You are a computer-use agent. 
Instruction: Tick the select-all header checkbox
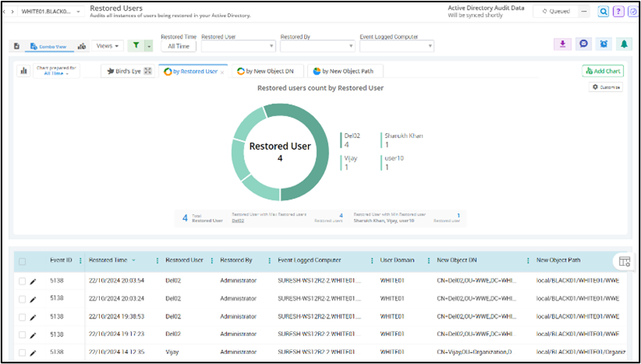pyautogui.click(x=22, y=261)
